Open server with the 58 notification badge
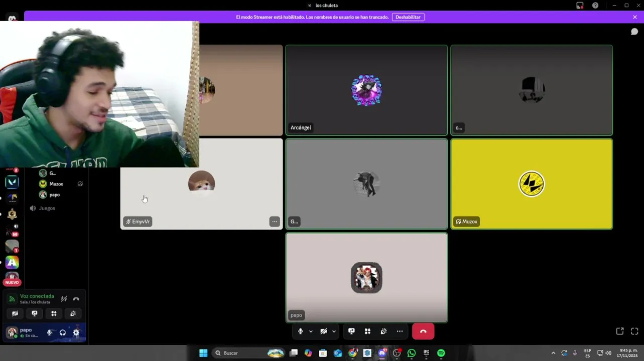Viewport: 644px width, 361px height. 12,230
